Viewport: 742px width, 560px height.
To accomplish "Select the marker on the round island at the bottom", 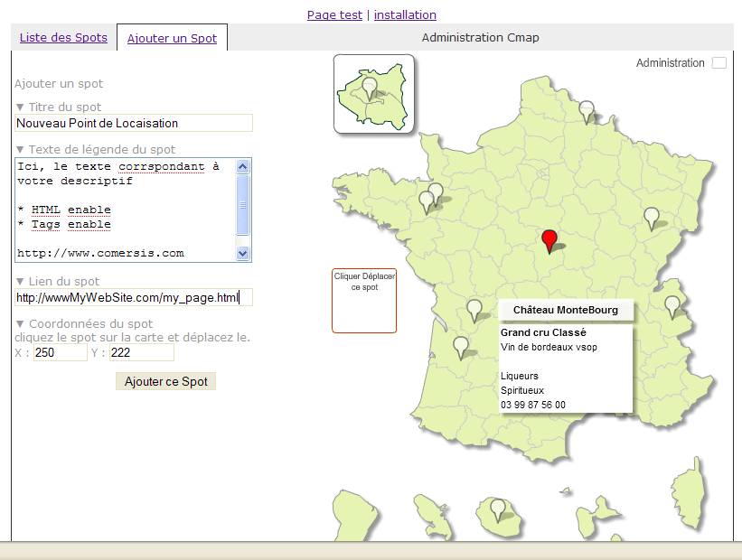I will point(497,509).
